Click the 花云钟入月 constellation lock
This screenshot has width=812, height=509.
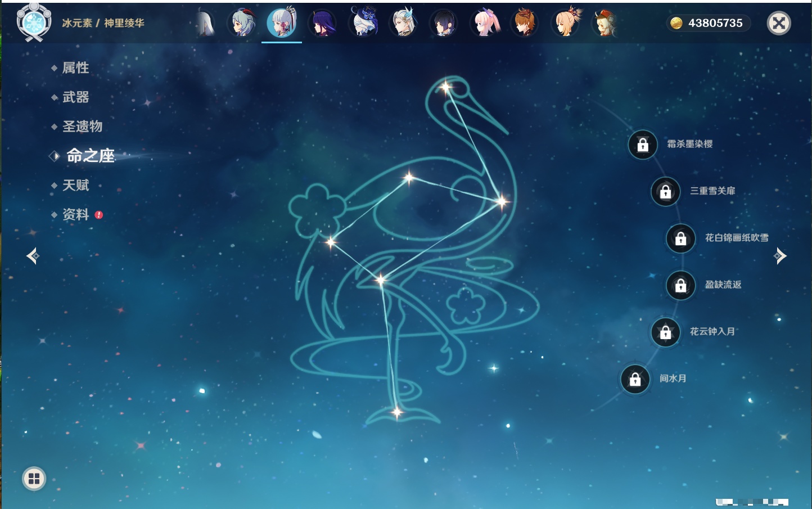pos(665,332)
